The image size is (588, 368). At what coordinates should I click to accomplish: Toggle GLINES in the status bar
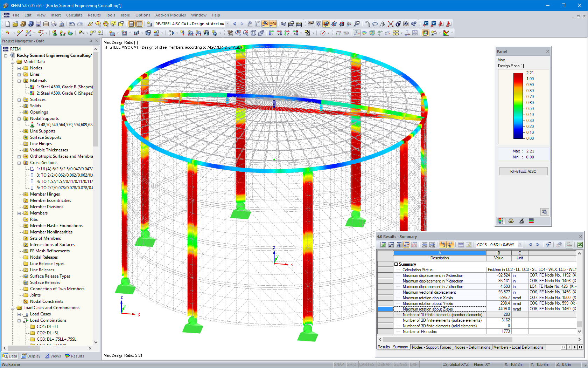pos(400,364)
